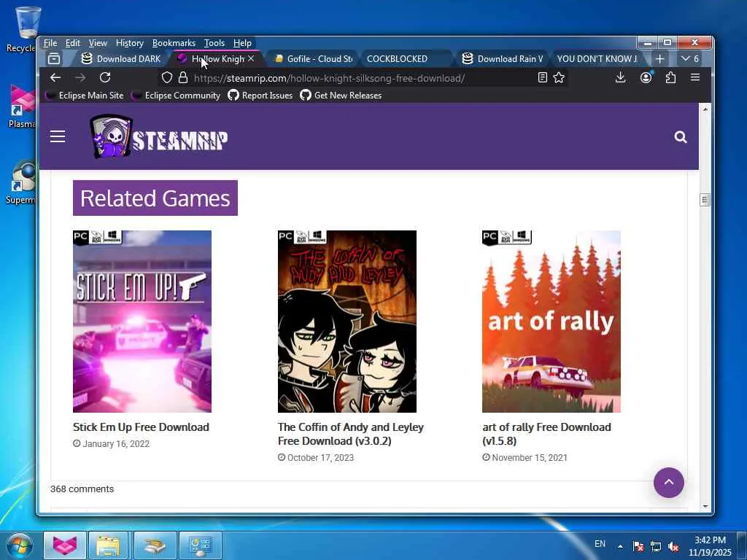Click the page scrollbar down arrow
Image resolution: width=747 pixels, height=560 pixels.
tap(705, 507)
